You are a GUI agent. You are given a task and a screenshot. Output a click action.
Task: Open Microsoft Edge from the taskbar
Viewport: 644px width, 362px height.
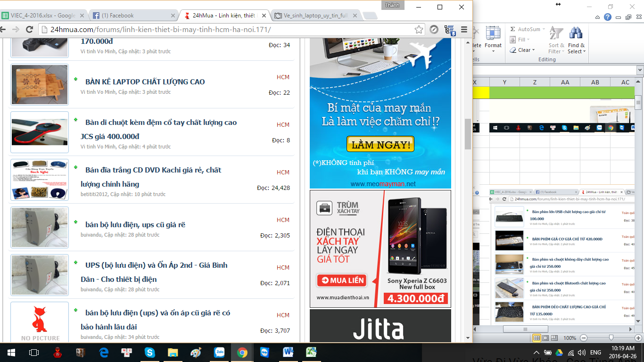coord(104,353)
